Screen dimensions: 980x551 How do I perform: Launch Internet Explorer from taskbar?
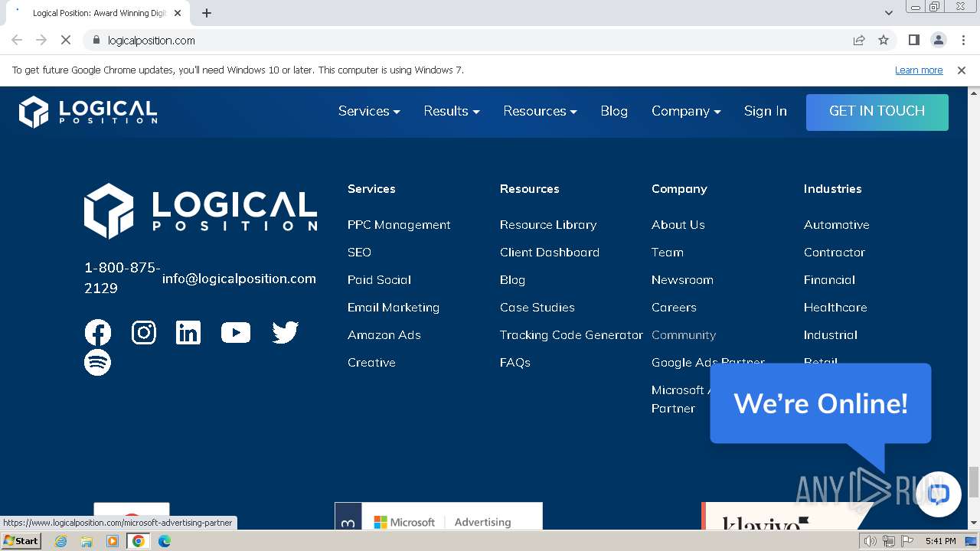(x=61, y=541)
